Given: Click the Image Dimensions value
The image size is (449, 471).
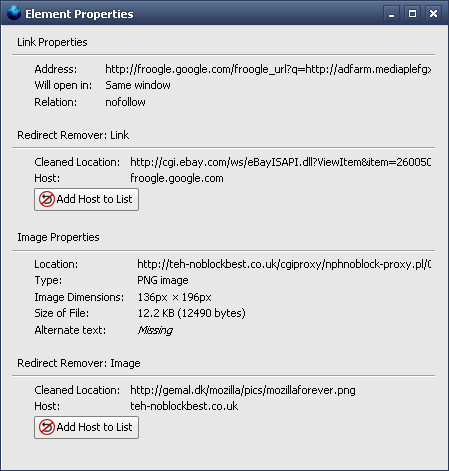Looking at the screenshot, I should coord(174,297).
